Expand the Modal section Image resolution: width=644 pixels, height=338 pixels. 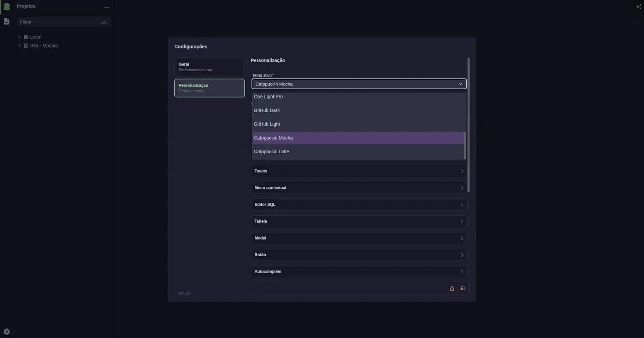click(x=359, y=238)
